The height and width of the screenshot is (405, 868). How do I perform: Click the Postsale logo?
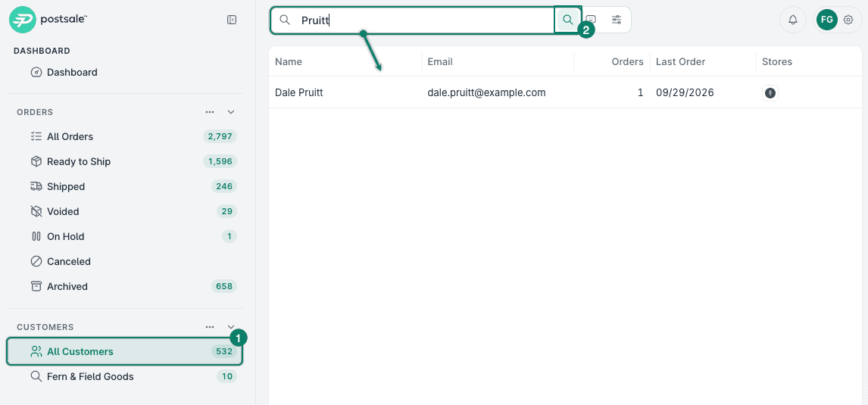coord(48,20)
